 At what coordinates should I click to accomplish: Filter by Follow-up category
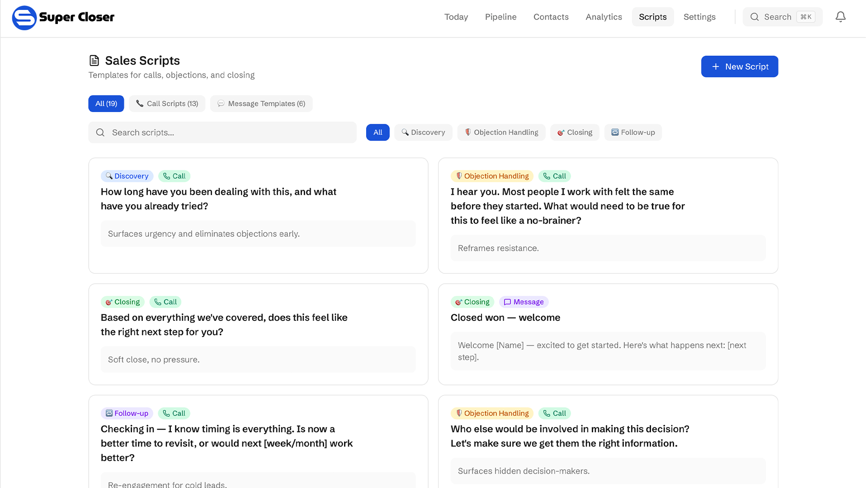(633, 132)
